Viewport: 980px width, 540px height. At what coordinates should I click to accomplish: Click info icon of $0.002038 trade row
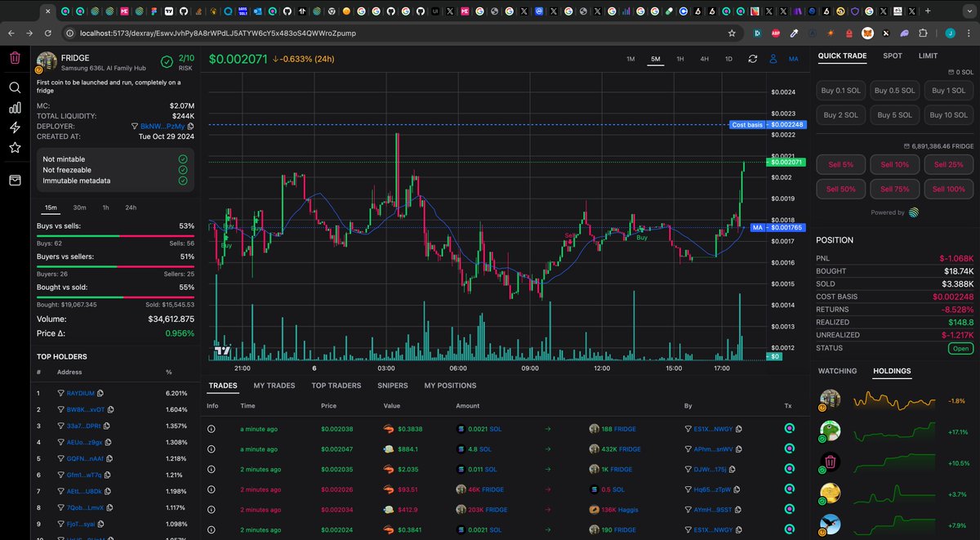point(212,429)
